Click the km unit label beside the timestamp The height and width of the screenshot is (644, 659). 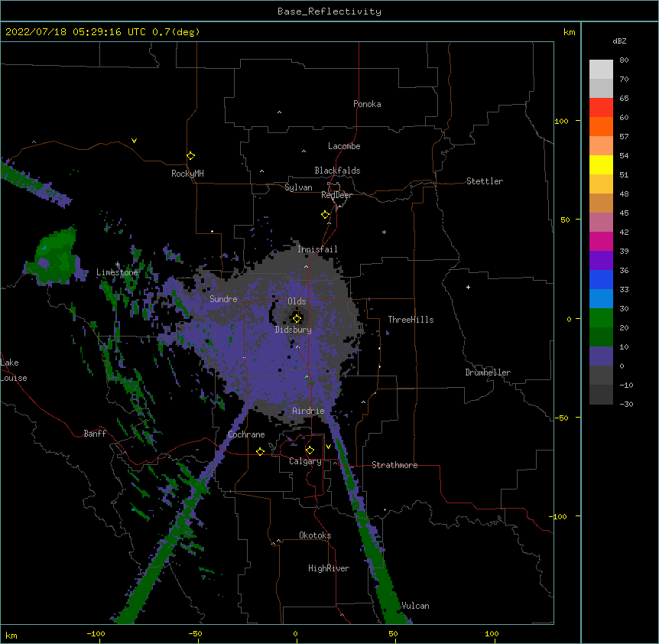569,32
